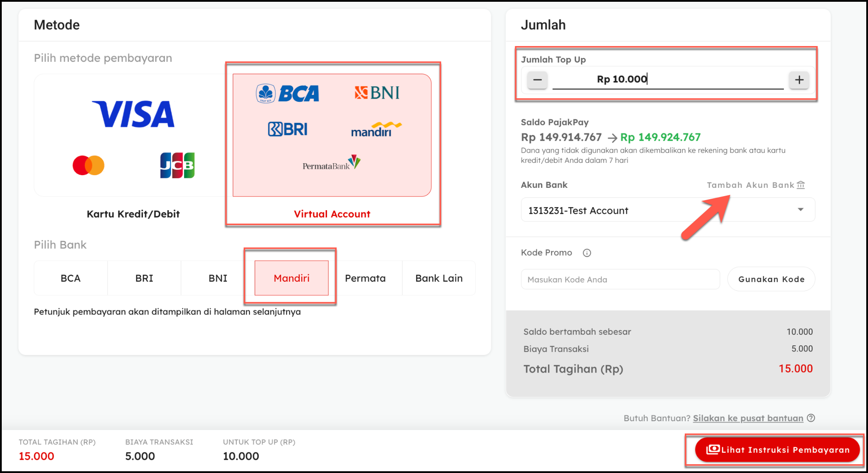Viewport: 868px width, 473px height.
Task: Select Permata bank option
Action: (x=365, y=278)
